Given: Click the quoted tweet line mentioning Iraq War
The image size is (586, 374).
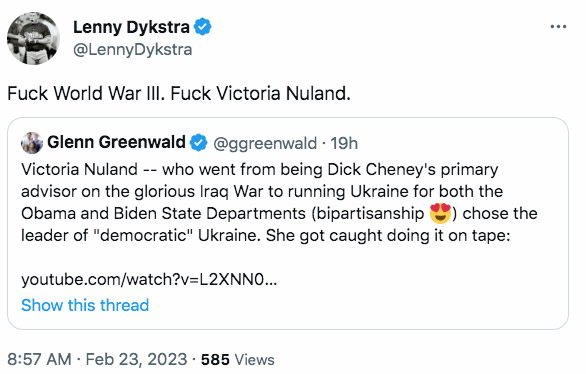Looking at the screenshot, I should 262,191.
